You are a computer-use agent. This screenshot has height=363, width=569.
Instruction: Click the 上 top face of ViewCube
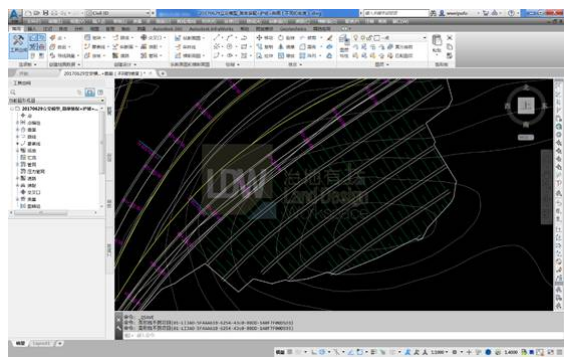[525, 106]
